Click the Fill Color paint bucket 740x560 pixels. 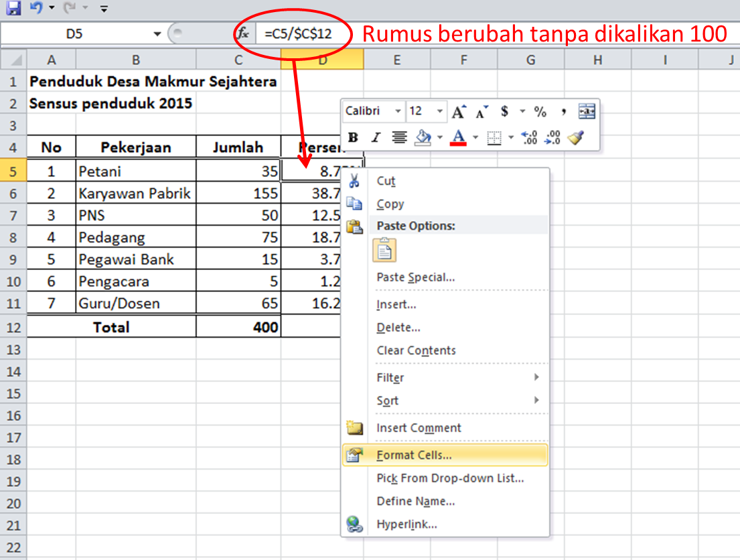(423, 137)
